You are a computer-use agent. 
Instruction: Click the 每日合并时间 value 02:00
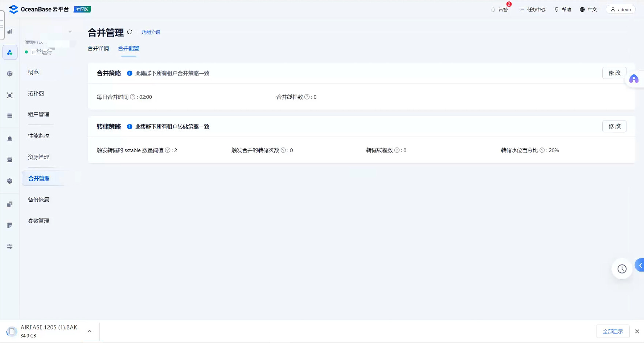click(146, 97)
